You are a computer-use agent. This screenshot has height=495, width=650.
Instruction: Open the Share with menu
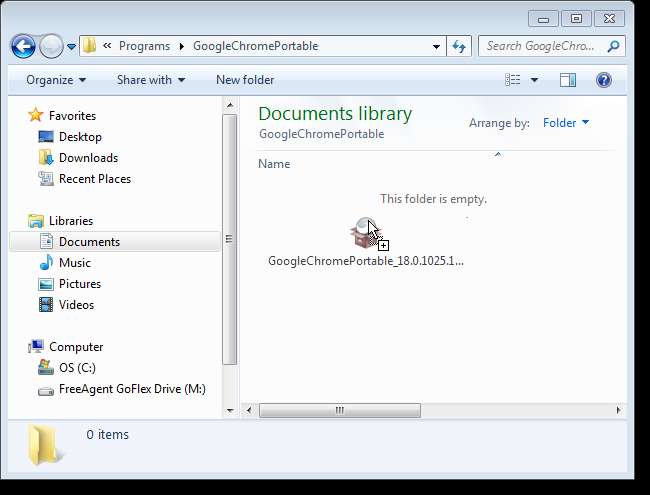pyautogui.click(x=151, y=80)
